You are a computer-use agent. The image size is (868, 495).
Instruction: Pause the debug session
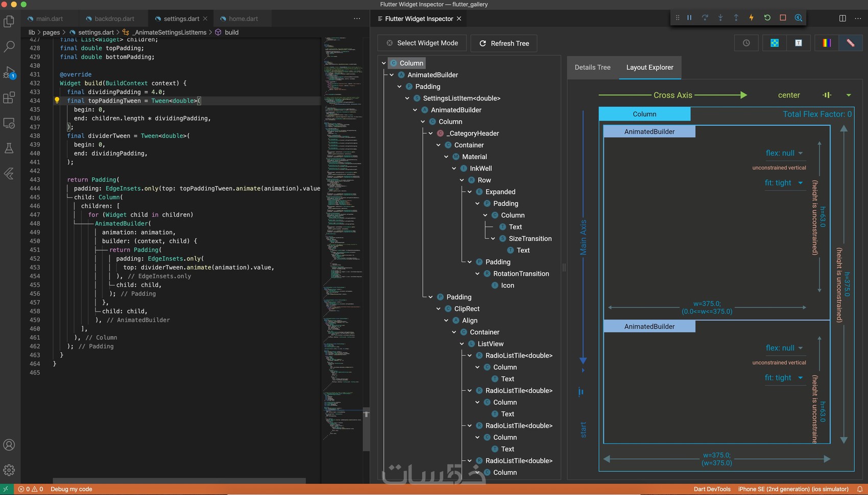click(x=689, y=18)
